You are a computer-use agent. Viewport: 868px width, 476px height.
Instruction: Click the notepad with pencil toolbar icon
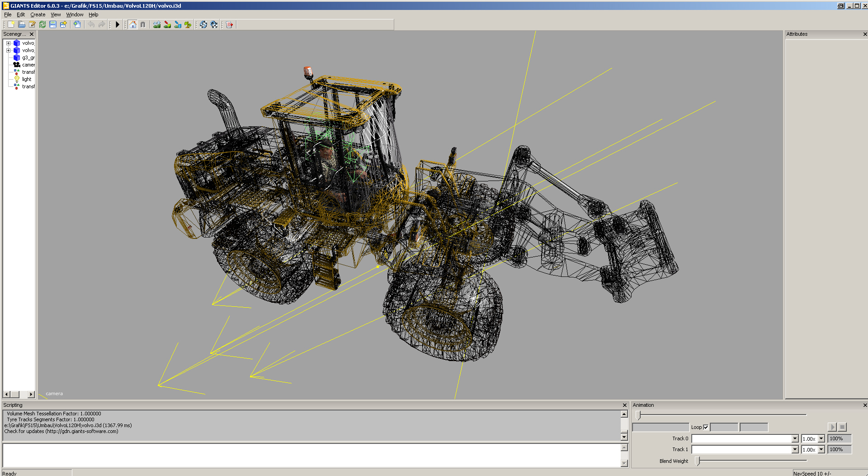click(32, 24)
